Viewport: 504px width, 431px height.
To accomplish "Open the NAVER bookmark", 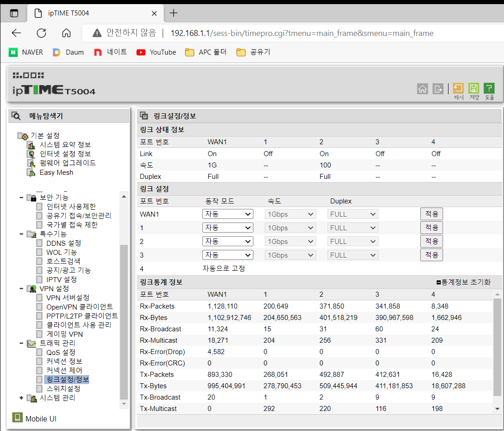I will [x=26, y=52].
